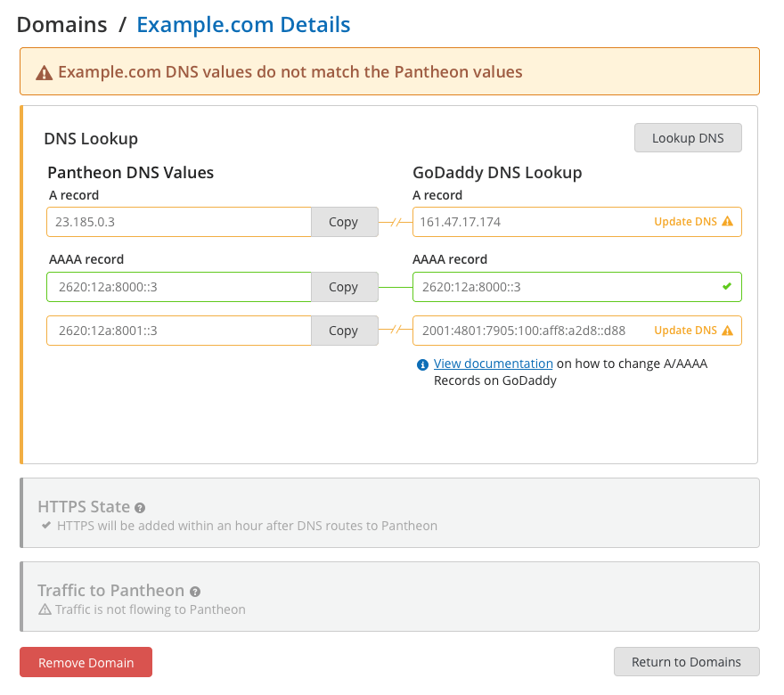Click the Lookup DNS button

(x=688, y=138)
